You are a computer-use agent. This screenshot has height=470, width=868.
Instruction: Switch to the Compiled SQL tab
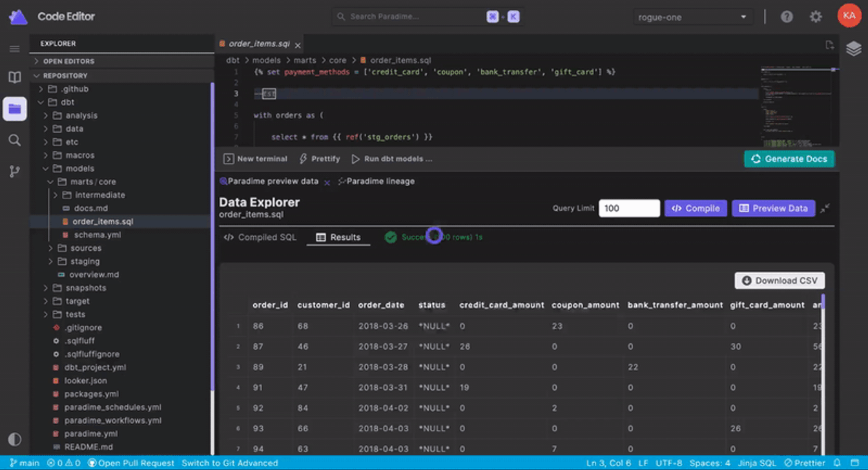tap(260, 237)
